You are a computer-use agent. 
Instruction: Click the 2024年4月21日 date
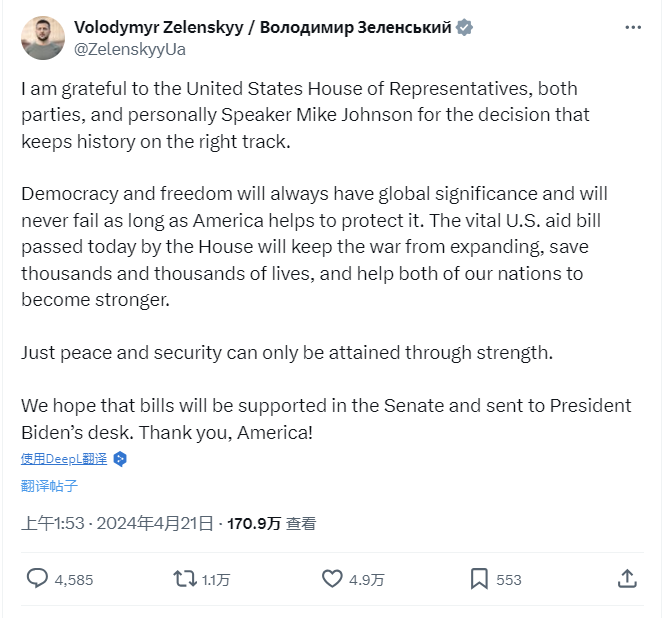tap(154, 523)
